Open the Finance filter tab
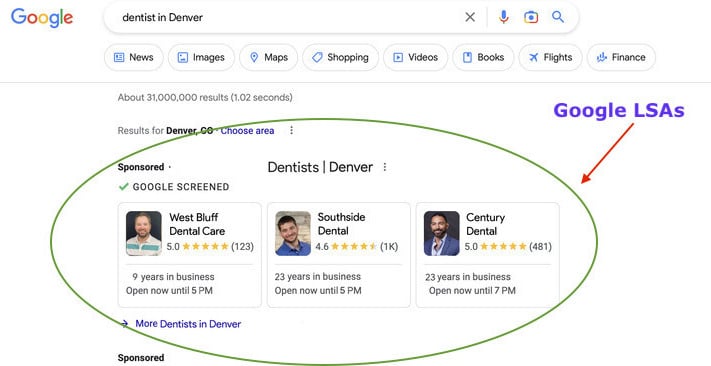711x366 pixels. [621, 57]
